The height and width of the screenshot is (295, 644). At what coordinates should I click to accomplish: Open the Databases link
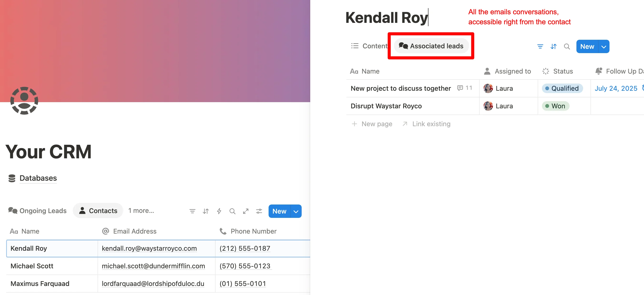[x=38, y=178]
